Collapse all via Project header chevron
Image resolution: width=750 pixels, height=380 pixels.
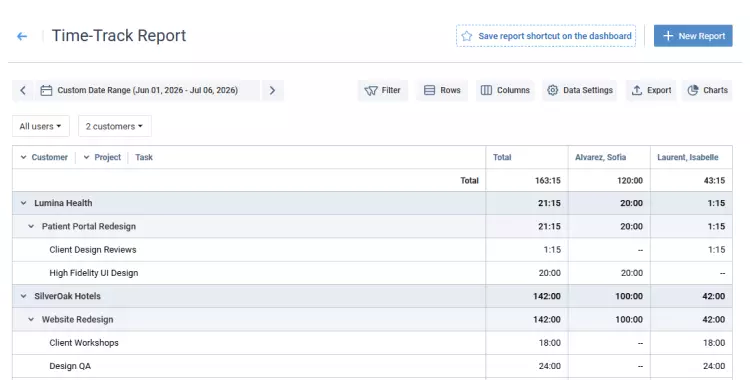point(87,157)
